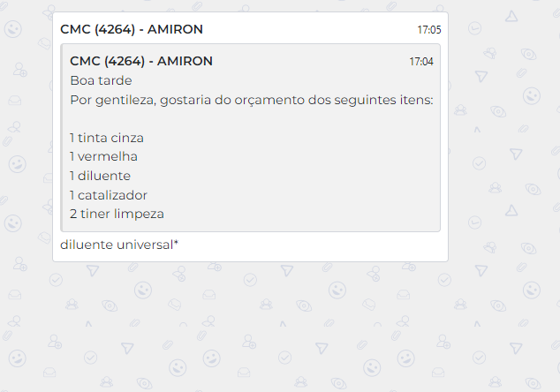Click the '2 tiner limpeza' item line

(117, 214)
